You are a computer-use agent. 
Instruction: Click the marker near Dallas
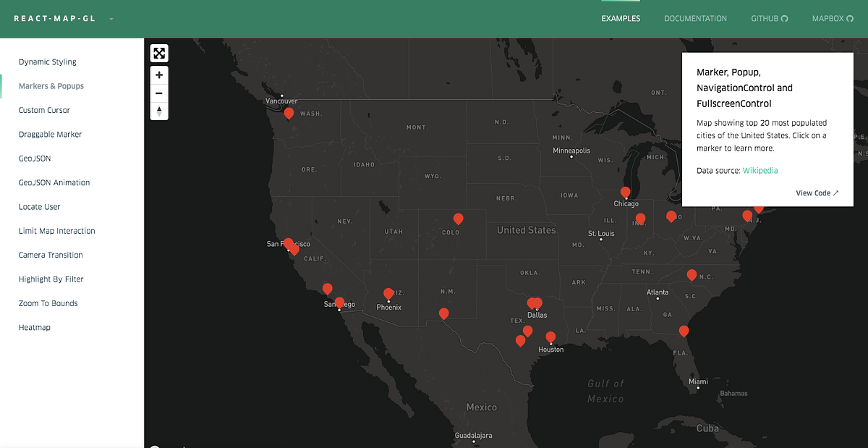[x=534, y=303]
